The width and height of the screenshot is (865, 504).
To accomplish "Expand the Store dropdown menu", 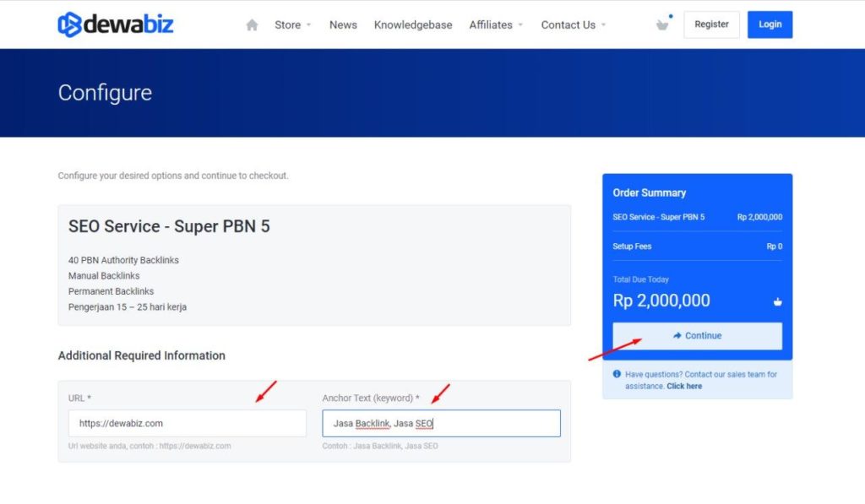I will pos(292,25).
